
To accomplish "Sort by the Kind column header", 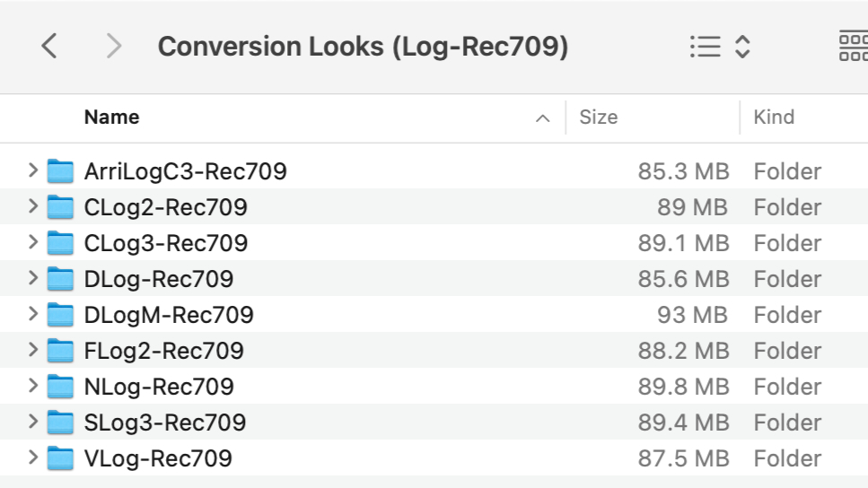I will tap(774, 118).
